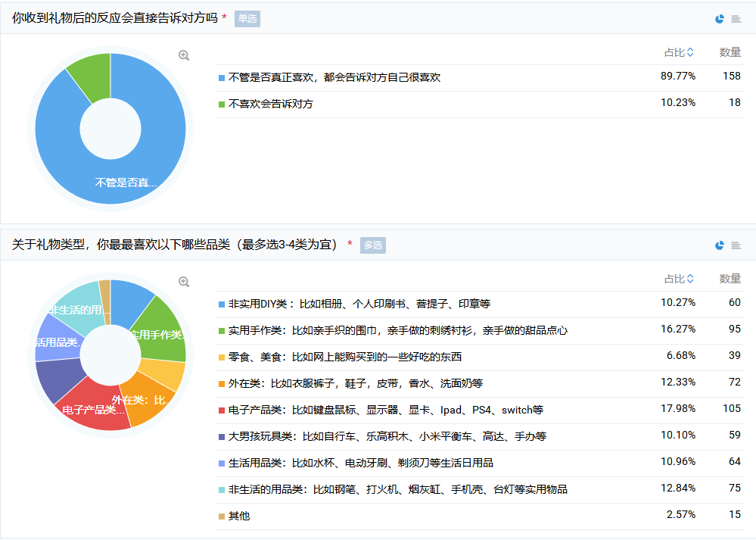This screenshot has height=540, width=756.
Task: Select the 大男孩玩具类 row text
Action: pyautogui.click(x=387, y=436)
